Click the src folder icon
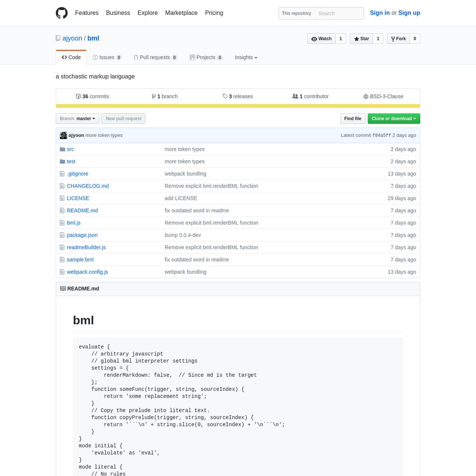The width and height of the screenshot is (476, 476). point(62,149)
